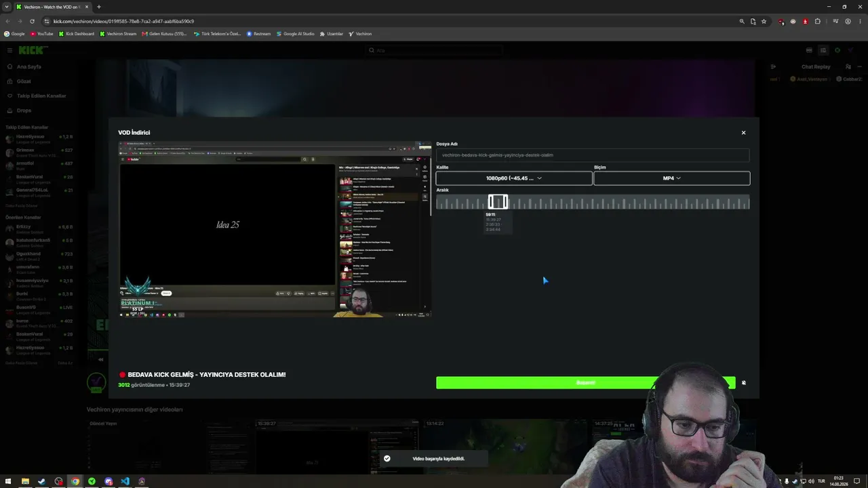
Task: Open the Gelen Kutusu Gmail bookmark
Action: tap(164, 34)
